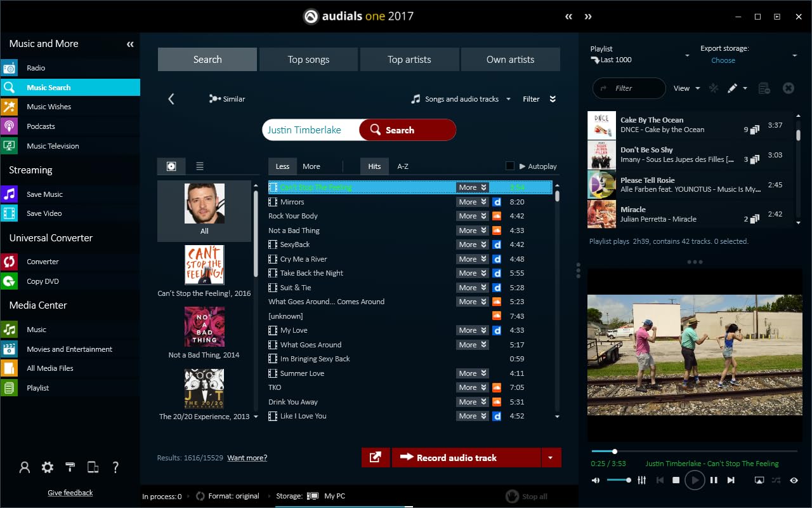Select More results option
The image size is (812, 508).
pyautogui.click(x=311, y=166)
